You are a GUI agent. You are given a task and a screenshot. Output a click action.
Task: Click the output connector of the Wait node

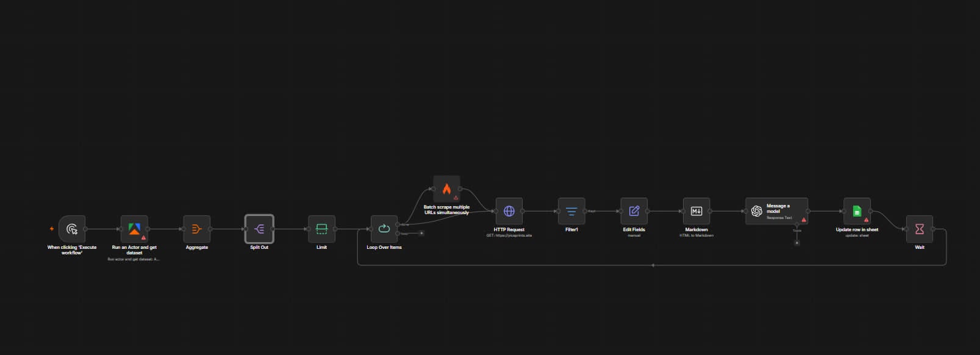coord(934,229)
